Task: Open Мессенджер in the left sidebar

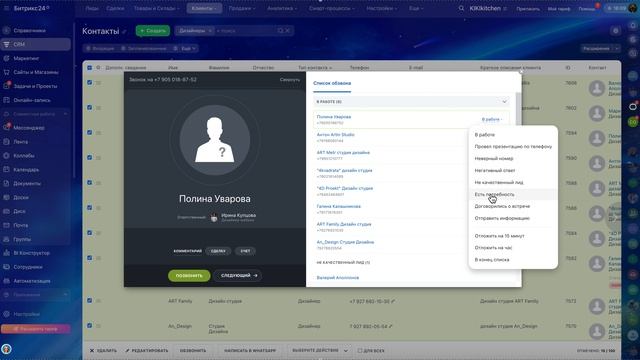Action: tap(29, 128)
